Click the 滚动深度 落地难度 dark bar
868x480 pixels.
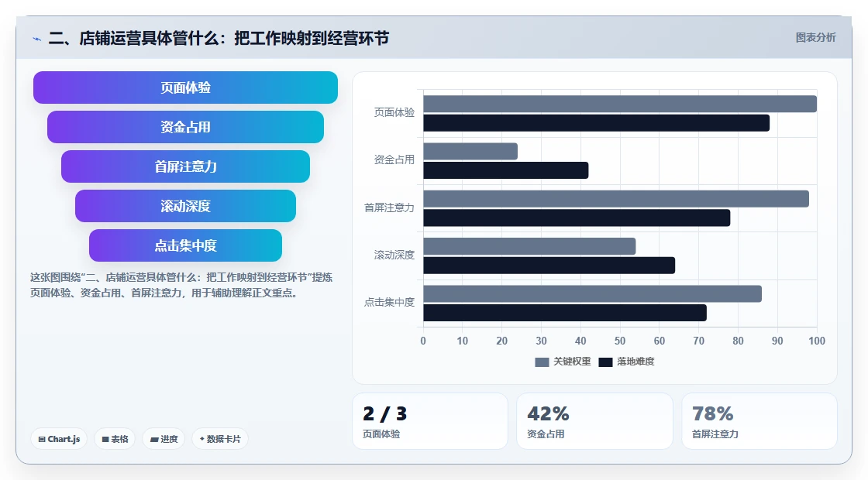coord(549,266)
